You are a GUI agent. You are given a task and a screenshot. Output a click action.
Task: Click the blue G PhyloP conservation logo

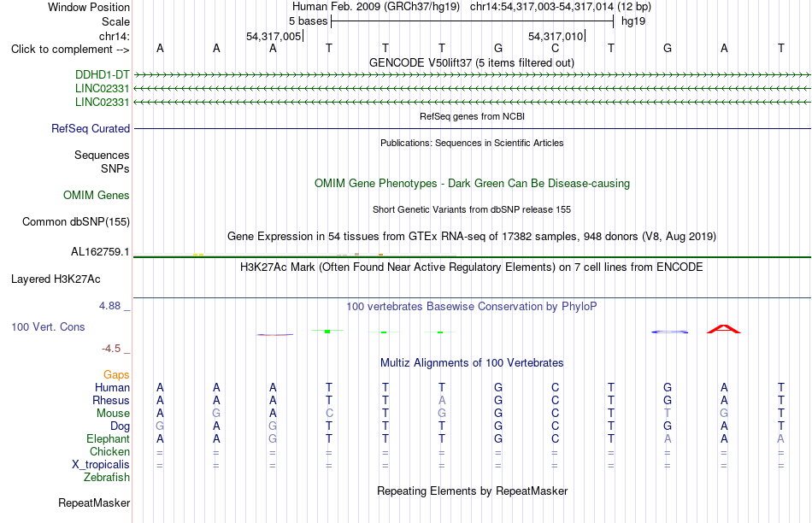(669, 332)
